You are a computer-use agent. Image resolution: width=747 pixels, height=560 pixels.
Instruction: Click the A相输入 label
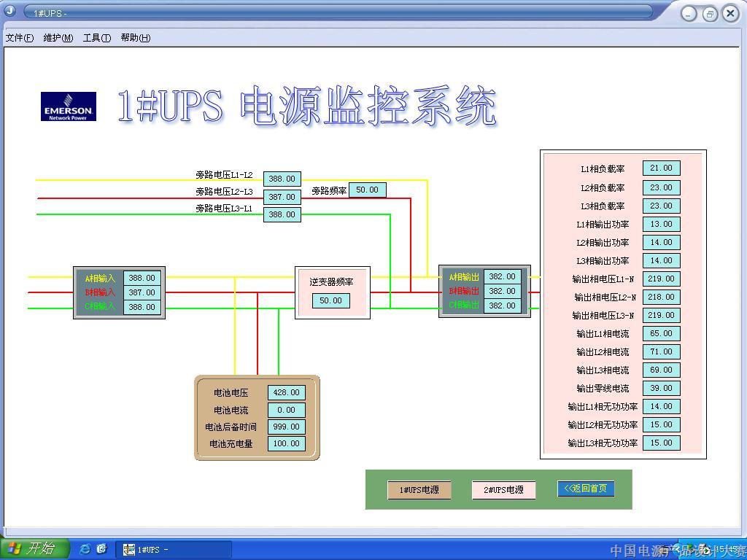pyautogui.click(x=100, y=279)
